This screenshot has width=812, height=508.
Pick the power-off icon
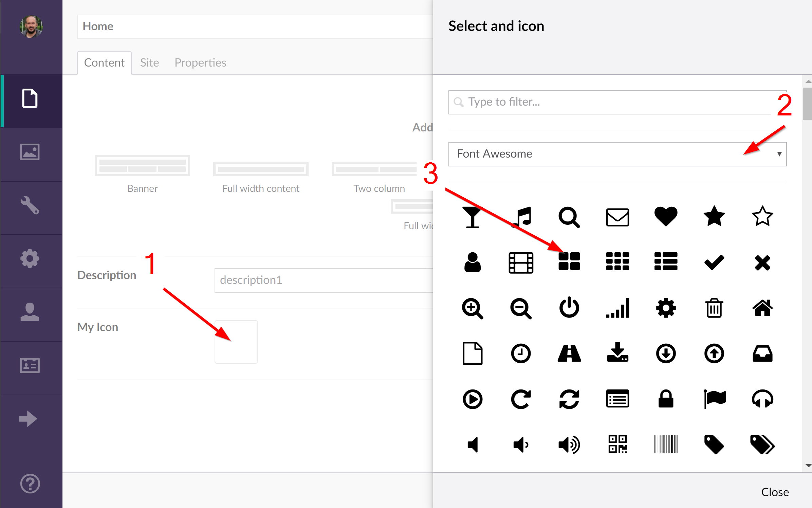[569, 308]
